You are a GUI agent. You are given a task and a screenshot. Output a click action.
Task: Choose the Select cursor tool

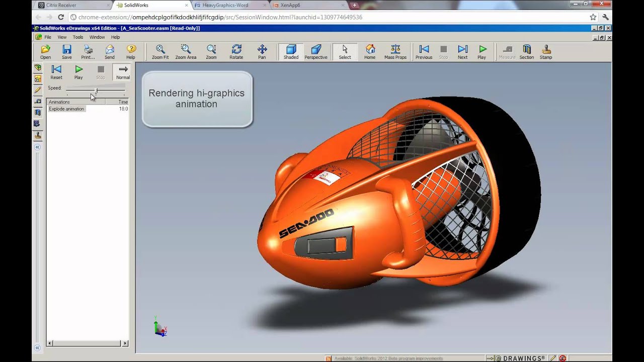point(345,52)
